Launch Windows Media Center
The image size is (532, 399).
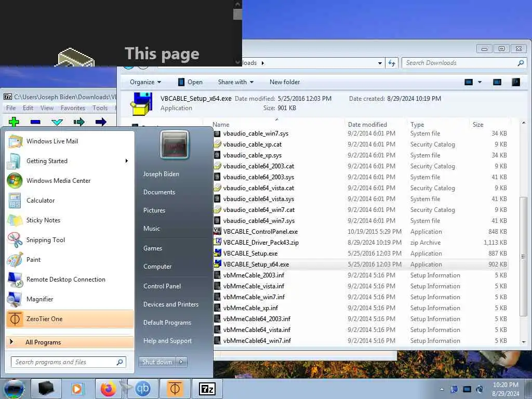click(70, 180)
